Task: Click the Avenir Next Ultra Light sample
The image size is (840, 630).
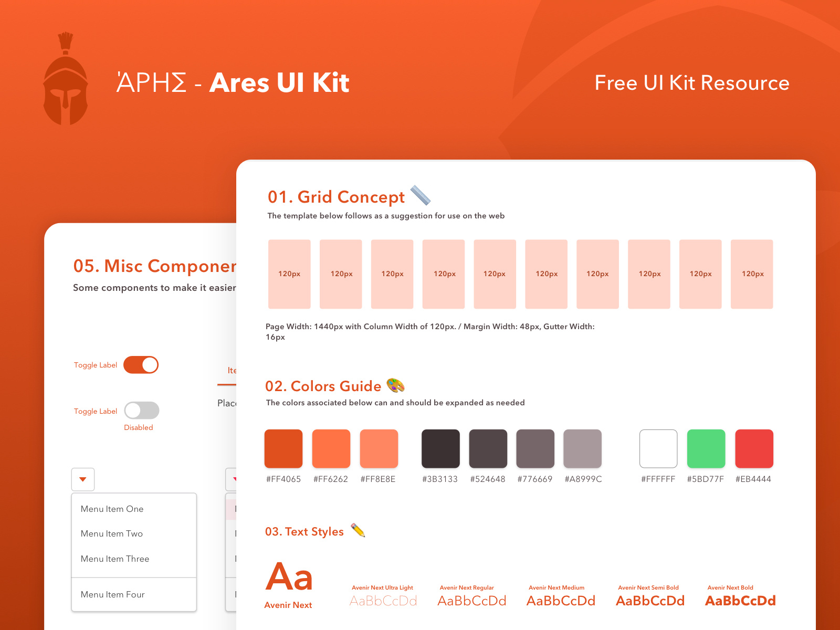Action: (x=383, y=596)
